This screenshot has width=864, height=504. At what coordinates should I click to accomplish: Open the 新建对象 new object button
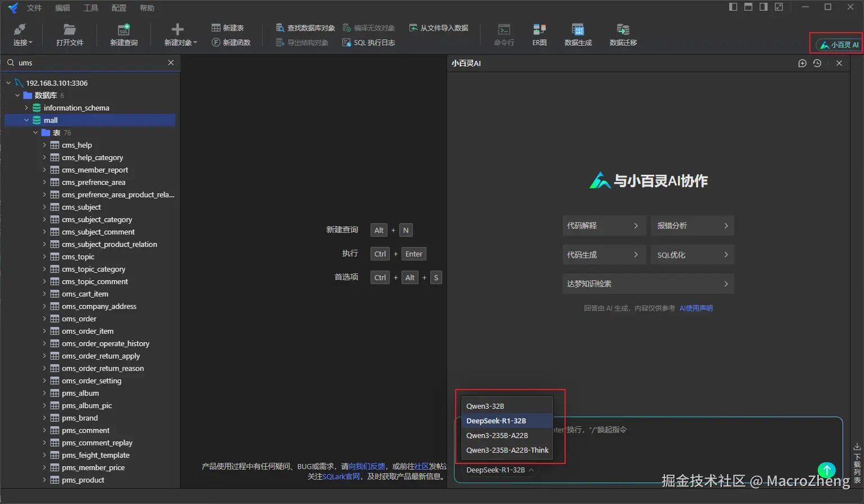180,35
